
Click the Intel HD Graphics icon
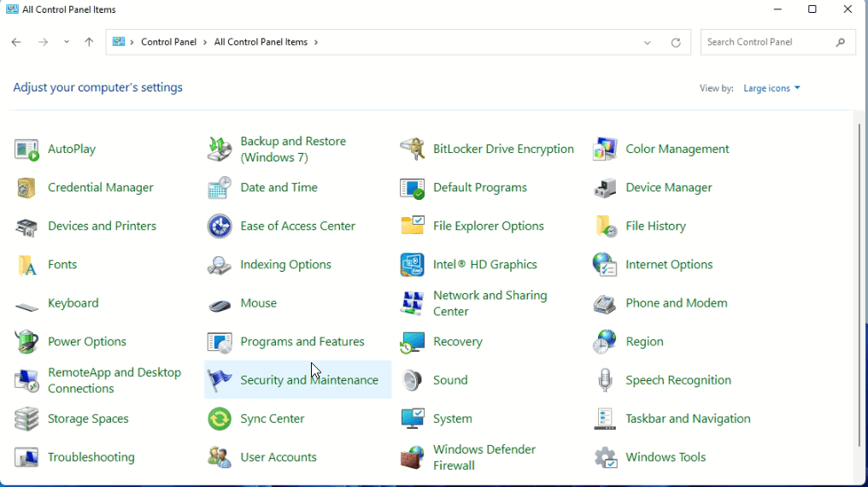click(412, 265)
